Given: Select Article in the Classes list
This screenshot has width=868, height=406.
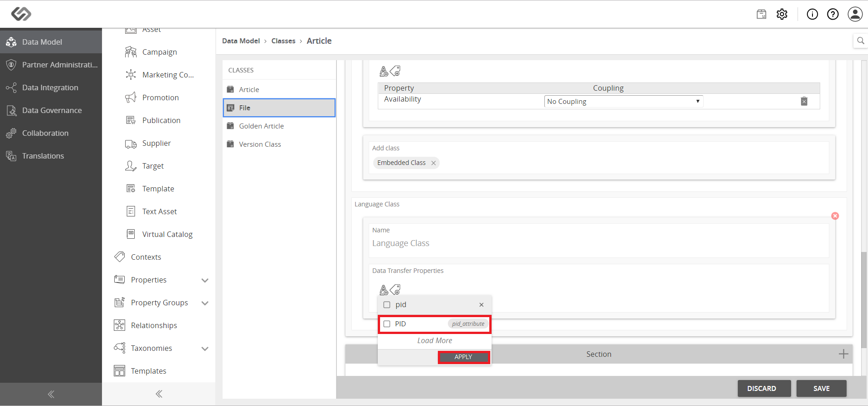Looking at the screenshot, I should coord(279,89).
